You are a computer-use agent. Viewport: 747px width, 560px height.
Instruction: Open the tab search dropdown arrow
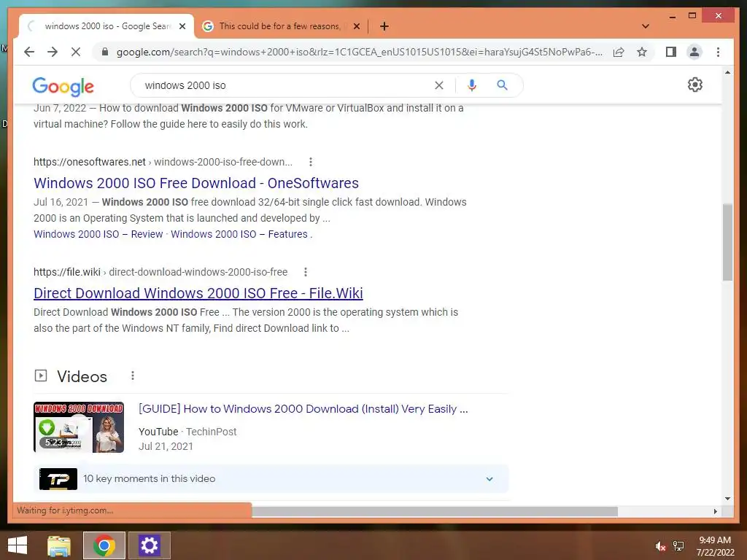(646, 26)
